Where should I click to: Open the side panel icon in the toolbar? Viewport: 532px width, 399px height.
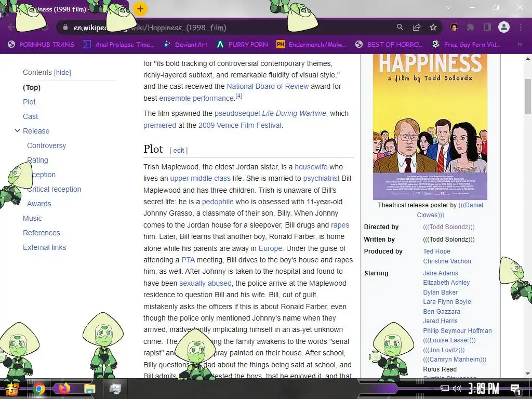point(487,27)
